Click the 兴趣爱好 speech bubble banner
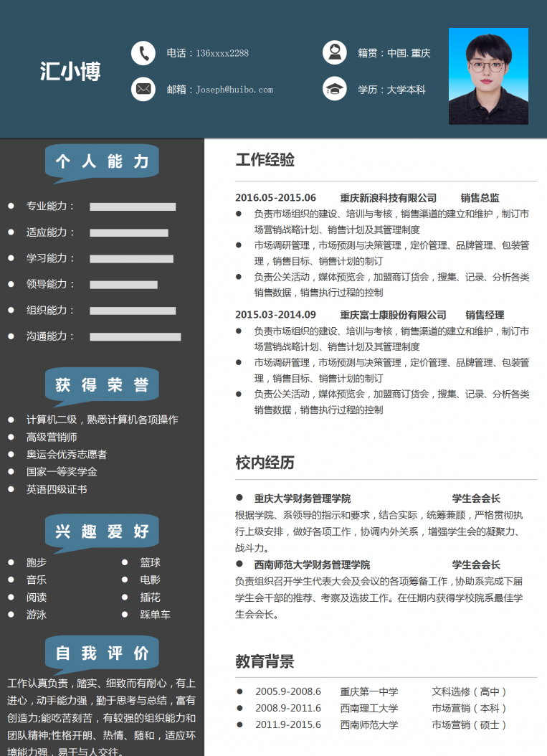Image resolution: width=547 pixels, height=756 pixels. 102,533
